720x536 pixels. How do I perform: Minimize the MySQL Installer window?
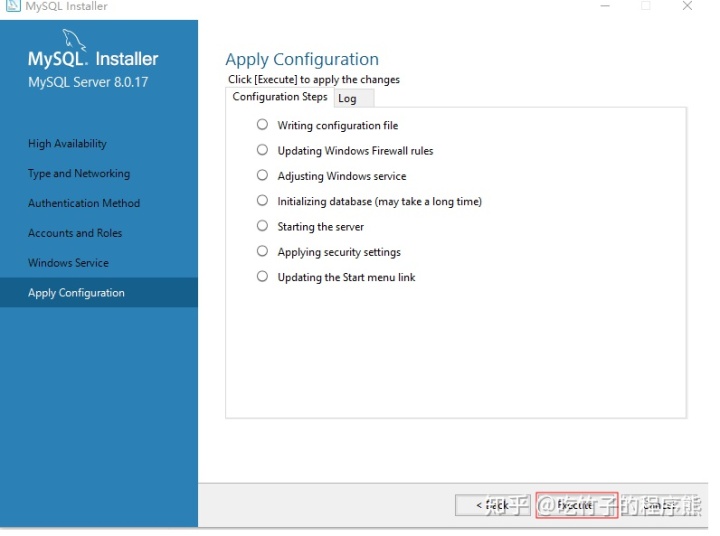pyautogui.click(x=605, y=6)
